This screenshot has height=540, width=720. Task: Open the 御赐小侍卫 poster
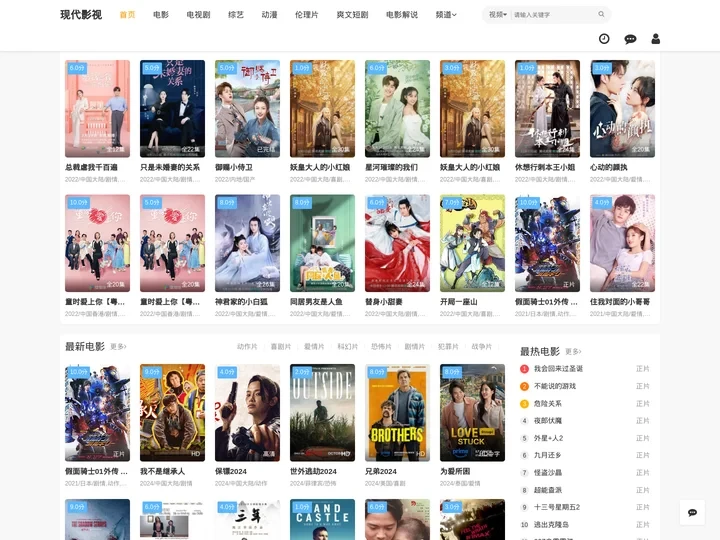pyautogui.click(x=248, y=109)
